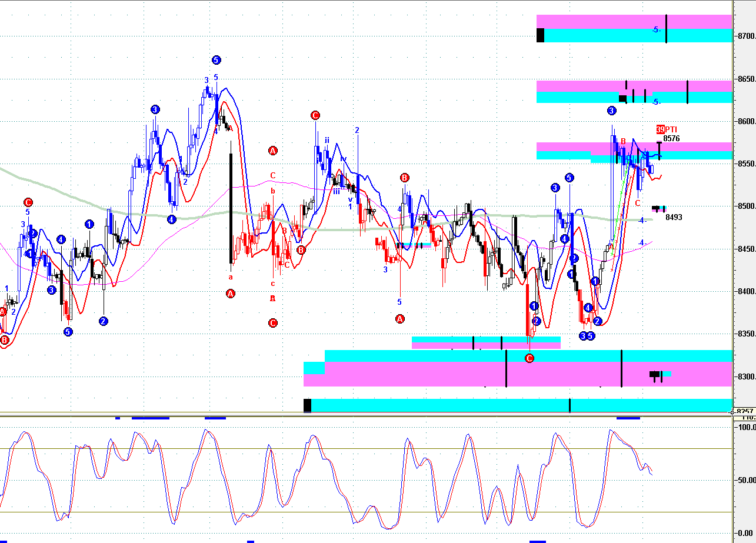Click the 8576 price target label
This screenshot has width=756, height=543.
coord(671,139)
